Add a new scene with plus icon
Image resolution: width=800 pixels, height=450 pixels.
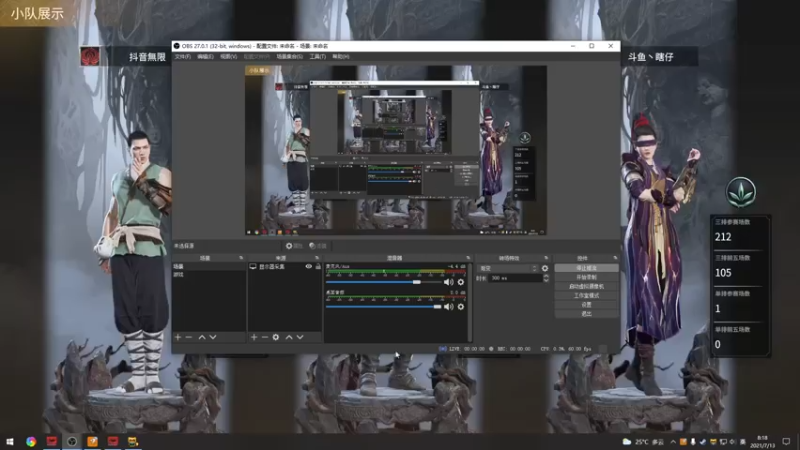coord(178,337)
